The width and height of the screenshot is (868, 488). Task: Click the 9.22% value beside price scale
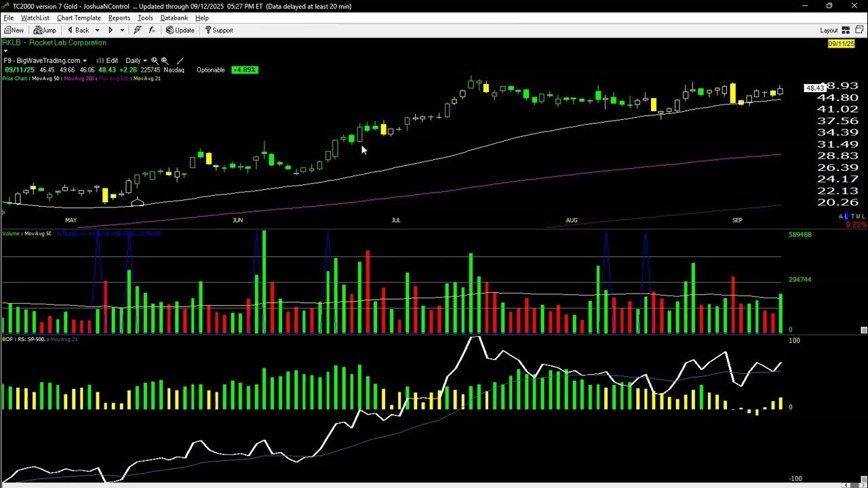tap(856, 224)
